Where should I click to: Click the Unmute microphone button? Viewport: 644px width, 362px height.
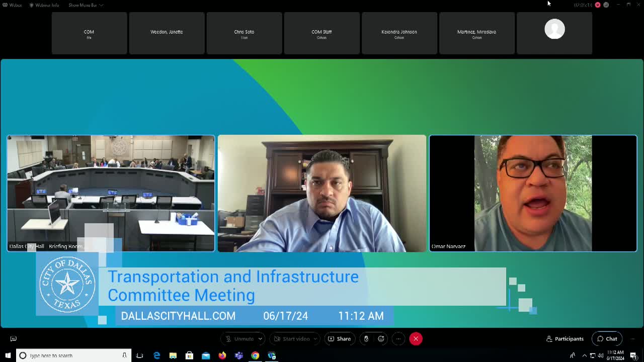point(239,339)
